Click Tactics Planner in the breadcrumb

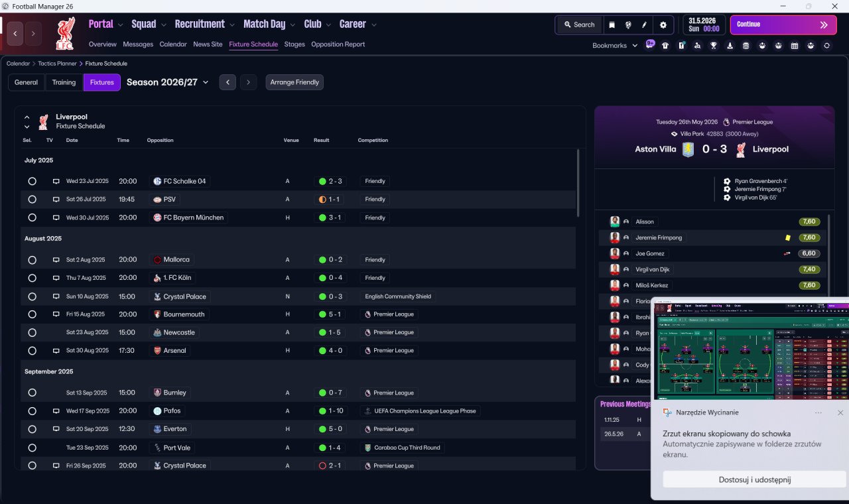[x=58, y=64]
